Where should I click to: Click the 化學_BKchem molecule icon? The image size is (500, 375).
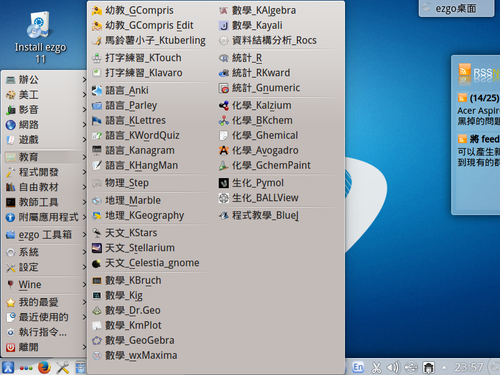[x=223, y=120]
